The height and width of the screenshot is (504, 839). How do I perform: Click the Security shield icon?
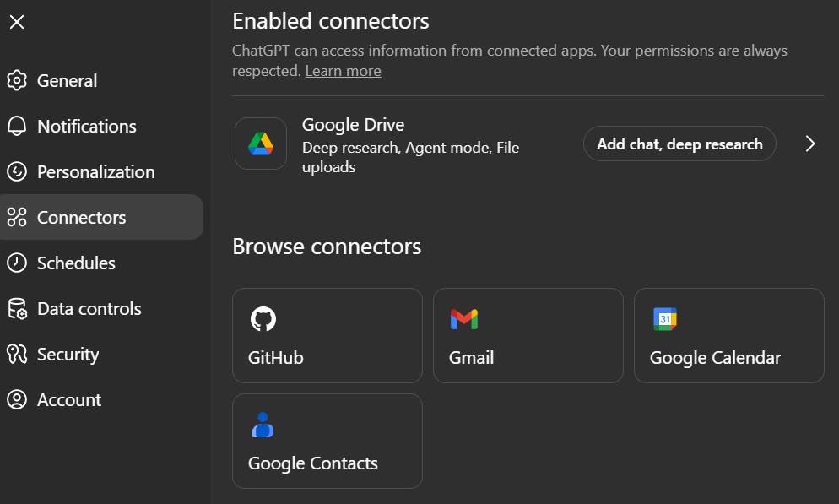pyautogui.click(x=17, y=354)
